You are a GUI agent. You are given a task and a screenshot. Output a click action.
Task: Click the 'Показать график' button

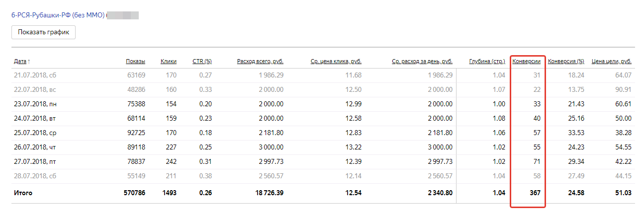43,32
